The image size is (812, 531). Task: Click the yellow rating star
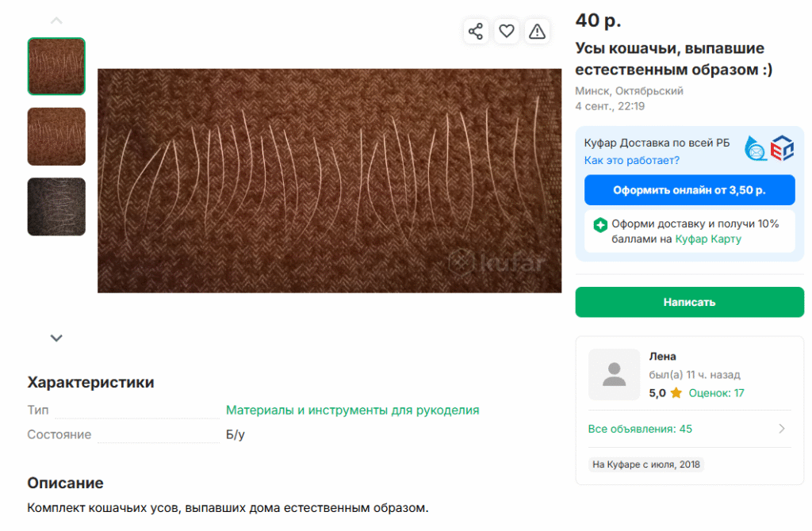[x=676, y=393]
